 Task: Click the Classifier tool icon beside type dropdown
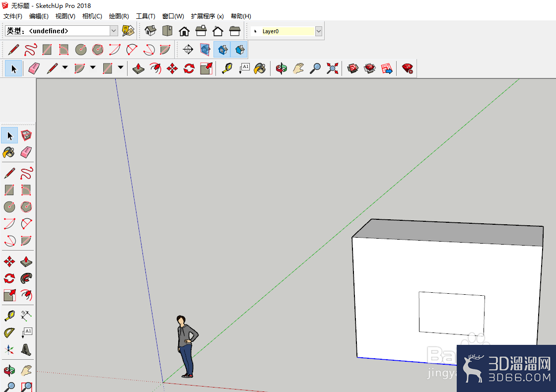tap(128, 31)
